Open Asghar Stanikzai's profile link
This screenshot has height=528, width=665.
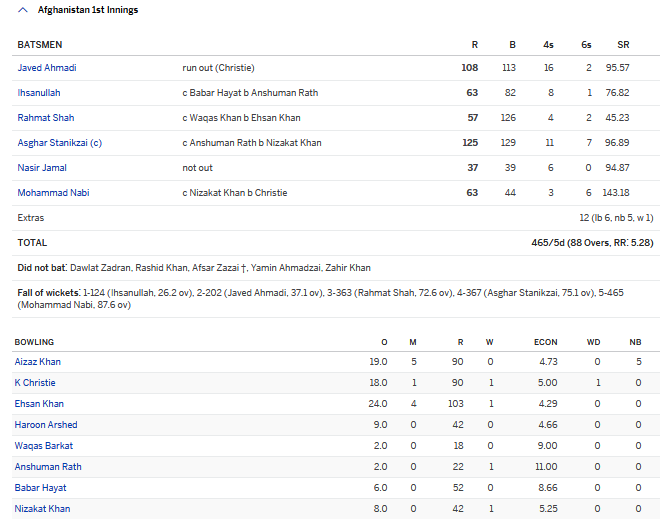[x=60, y=143]
